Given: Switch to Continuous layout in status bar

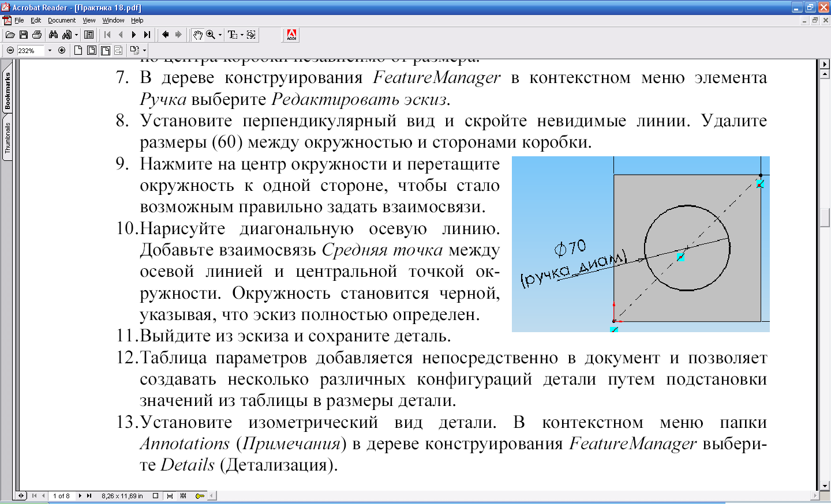Looking at the screenshot, I should pyautogui.click(x=170, y=496).
